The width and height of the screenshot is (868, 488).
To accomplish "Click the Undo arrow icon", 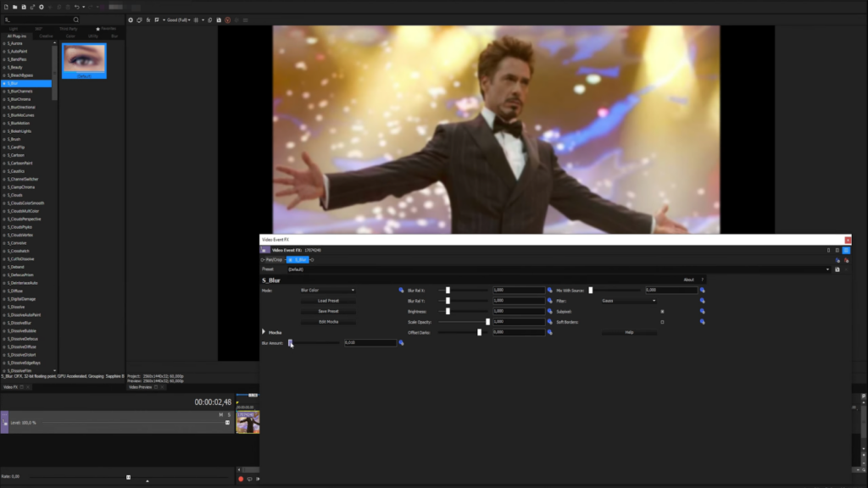I will tap(76, 7).
